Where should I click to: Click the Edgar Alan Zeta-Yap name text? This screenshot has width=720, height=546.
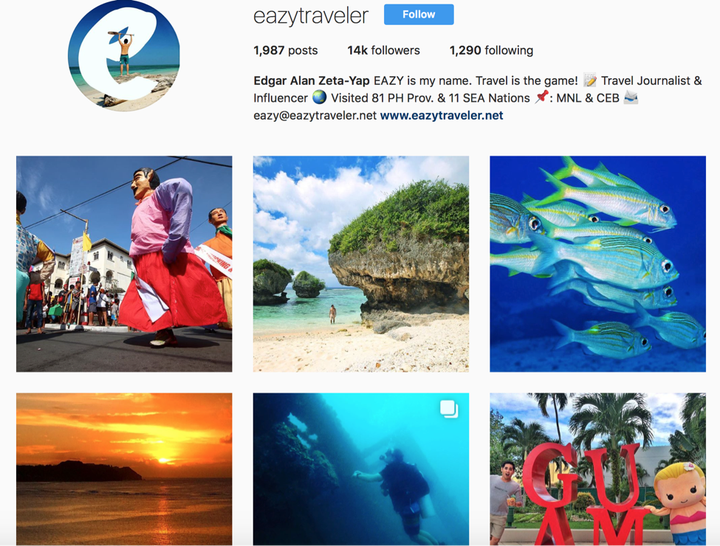311,81
